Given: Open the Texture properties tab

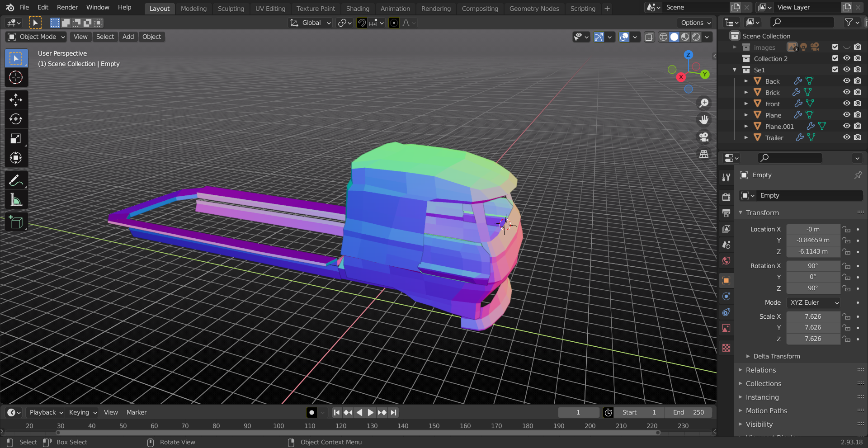Looking at the screenshot, I should pos(726,348).
